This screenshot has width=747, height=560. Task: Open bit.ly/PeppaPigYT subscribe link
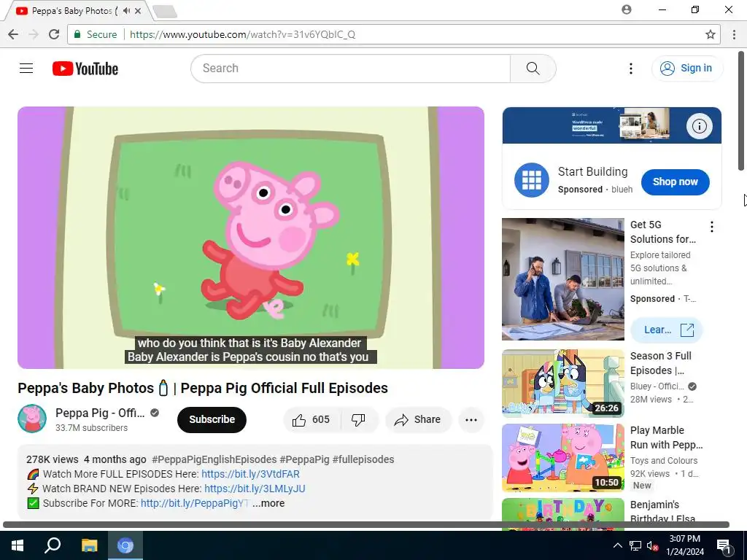(195, 503)
